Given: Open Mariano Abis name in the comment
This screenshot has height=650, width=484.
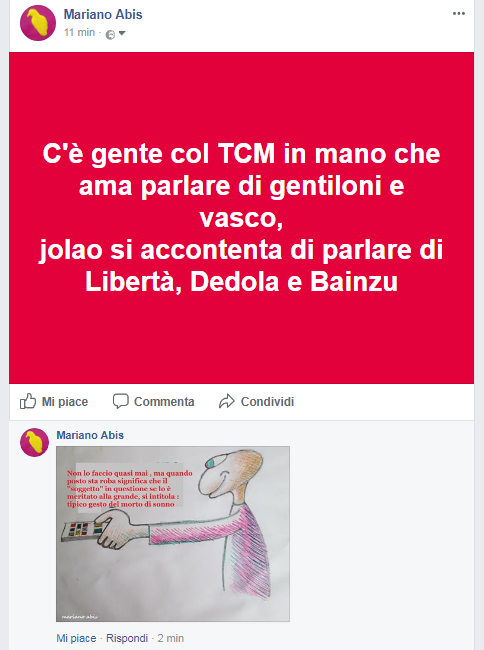Looking at the screenshot, I should pos(90,435).
